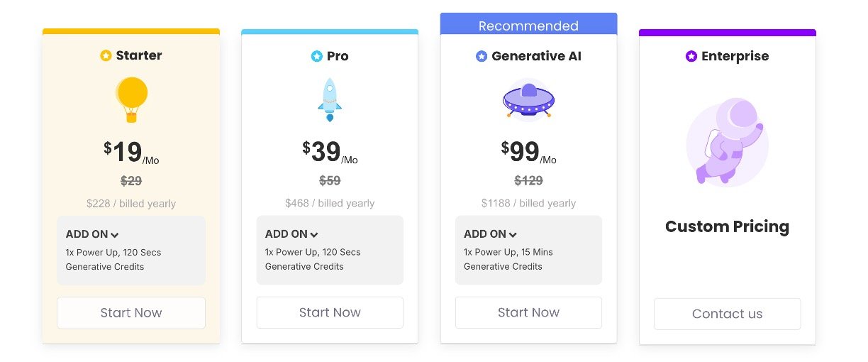868x362 pixels.
Task: Click the purple star icon beside Enterprise
Action: click(x=691, y=56)
